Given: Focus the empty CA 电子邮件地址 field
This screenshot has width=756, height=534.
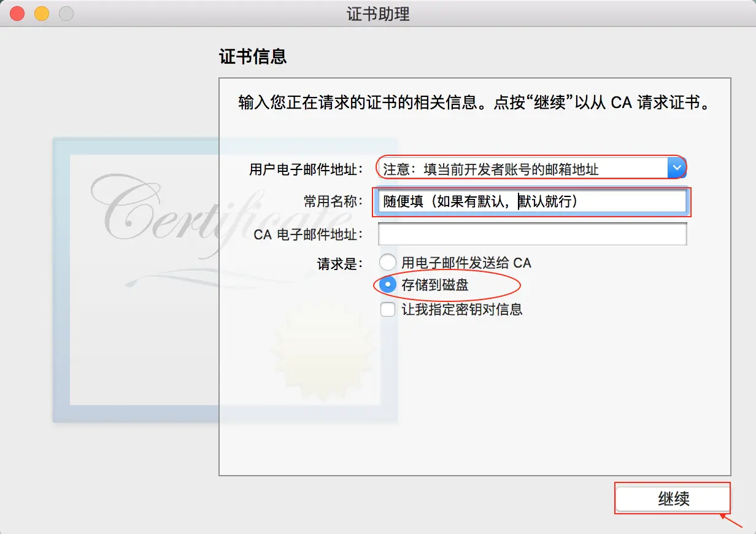Looking at the screenshot, I should [532, 234].
